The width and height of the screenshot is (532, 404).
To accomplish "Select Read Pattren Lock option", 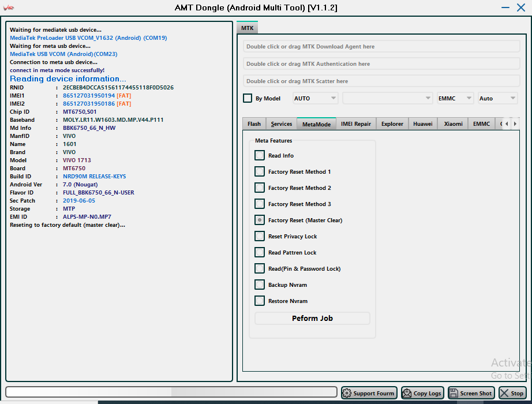I will pos(260,252).
